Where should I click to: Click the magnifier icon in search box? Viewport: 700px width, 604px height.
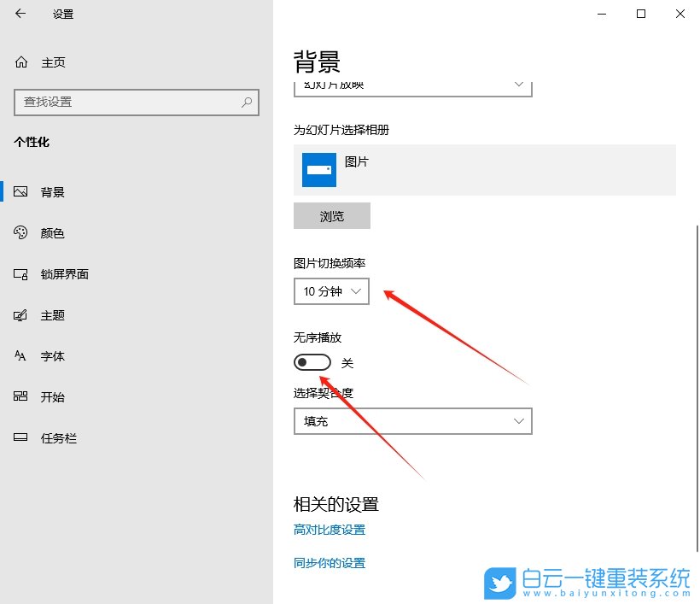[x=246, y=103]
